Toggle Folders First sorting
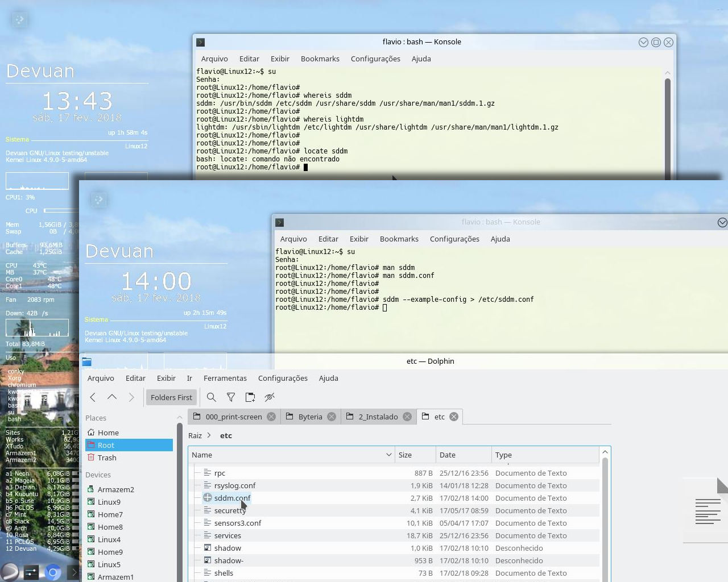Viewport: 728px width, 582px height. coord(171,397)
